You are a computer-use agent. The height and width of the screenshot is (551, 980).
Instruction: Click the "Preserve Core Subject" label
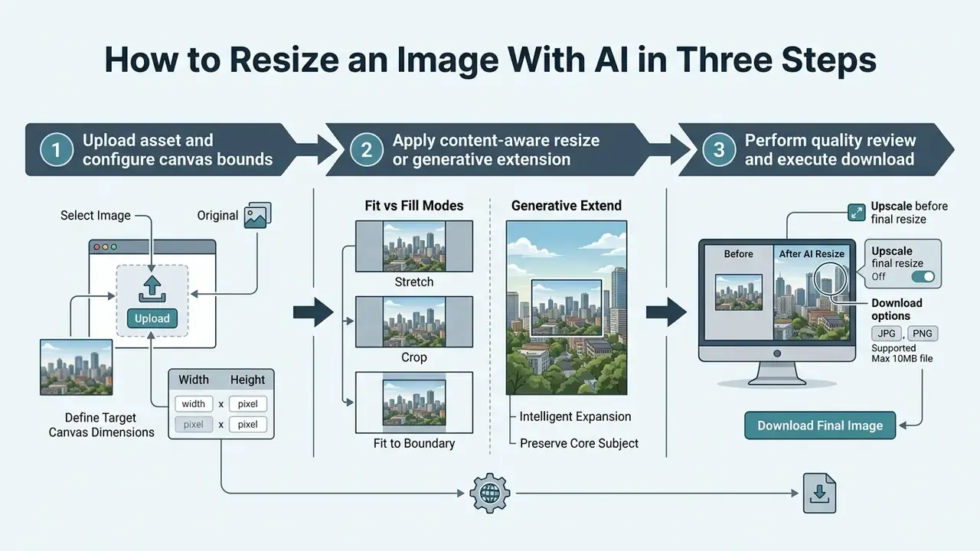tap(579, 443)
